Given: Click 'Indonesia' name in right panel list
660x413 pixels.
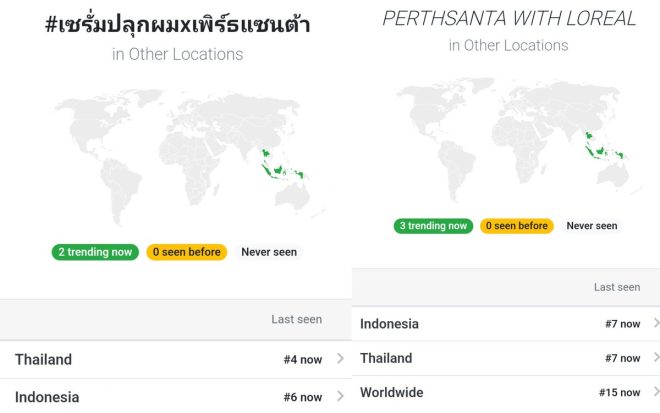Looking at the screenshot, I should tap(389, 324).
